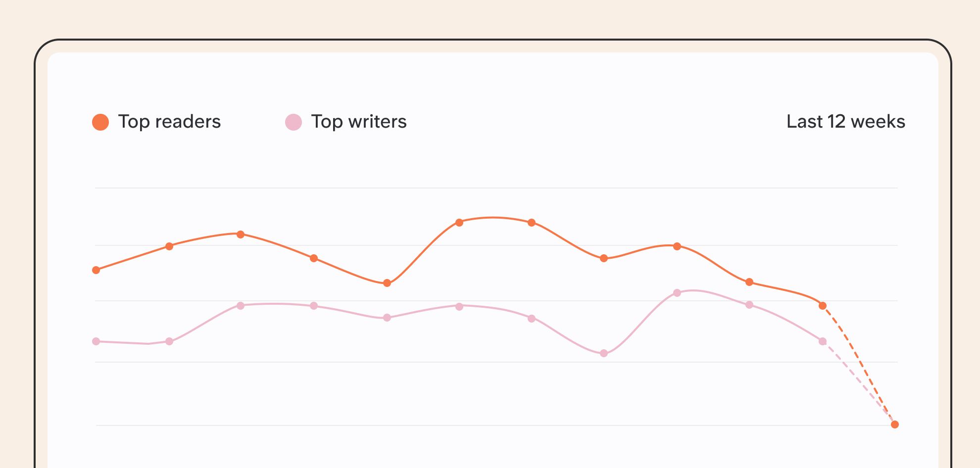Click the pink Top writers legend dot
Image resolution: width=980 pixels, height=468 pixels.
pos(294,122)
